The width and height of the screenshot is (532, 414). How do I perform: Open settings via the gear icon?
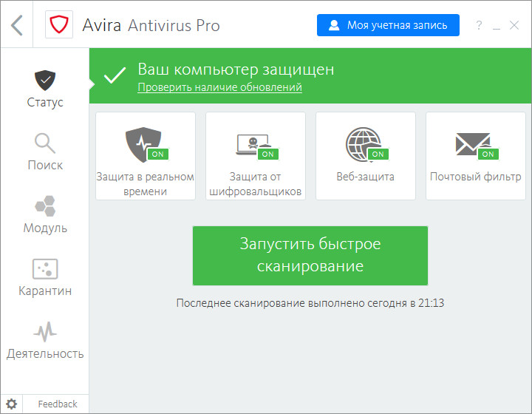[x=12, y=404]
